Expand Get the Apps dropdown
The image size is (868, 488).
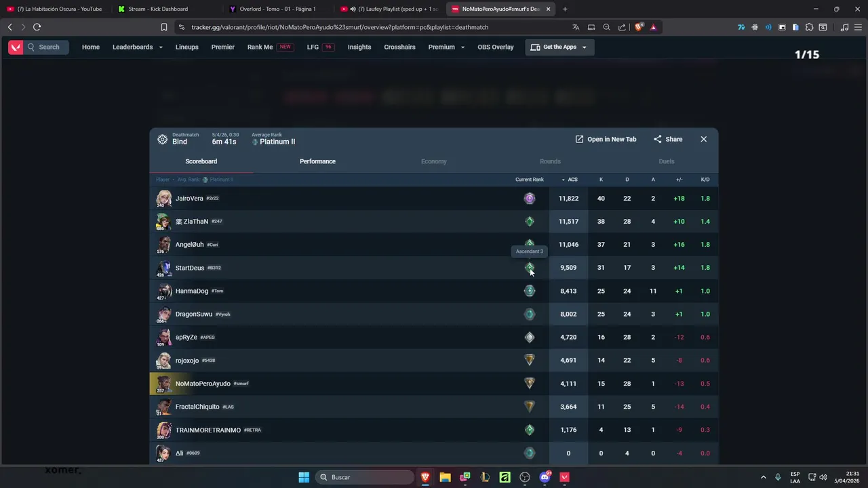pyautogui.click(x=559, y=47)
